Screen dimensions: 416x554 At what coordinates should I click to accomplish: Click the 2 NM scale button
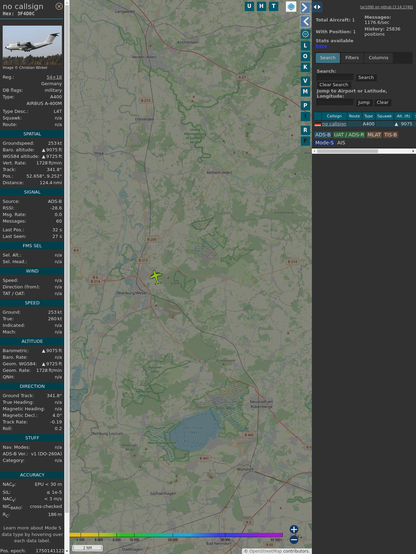point(87,548)
